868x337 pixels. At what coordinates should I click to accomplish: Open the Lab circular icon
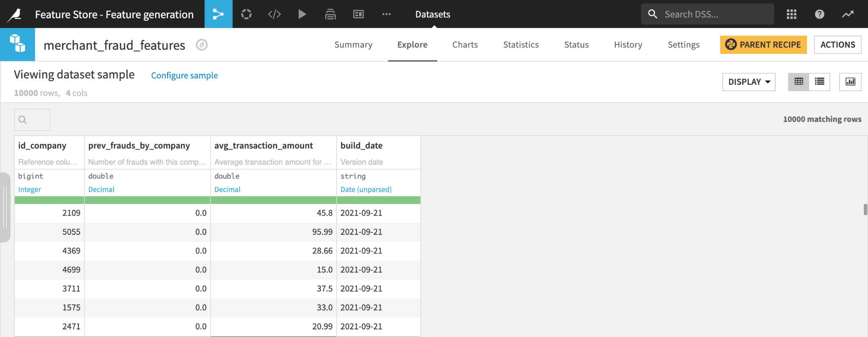pos(246,14)
